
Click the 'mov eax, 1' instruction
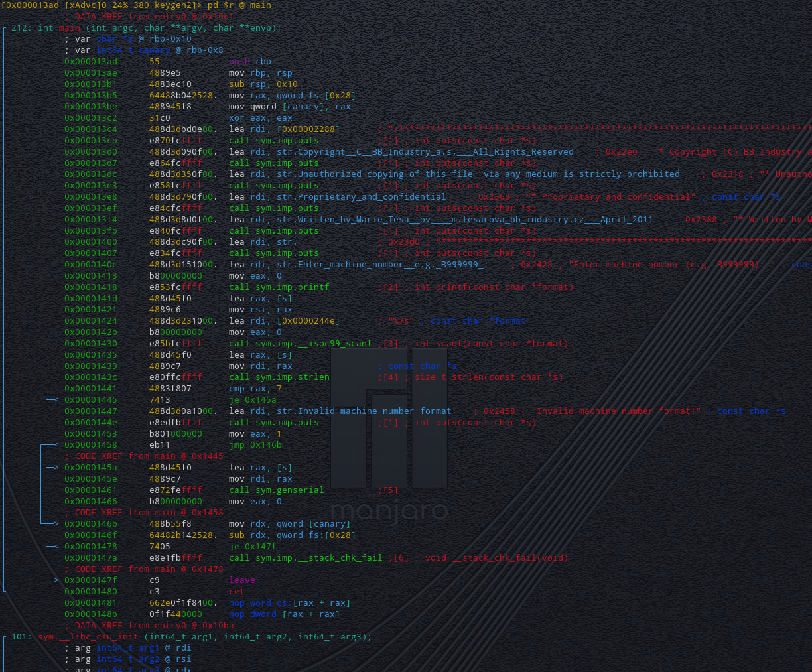tap(255, 434)
